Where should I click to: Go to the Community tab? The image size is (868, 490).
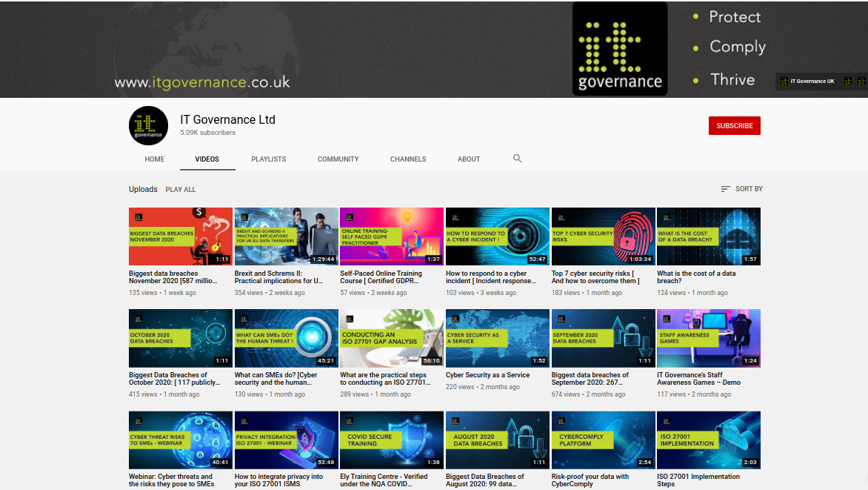[x=338, y=159]
